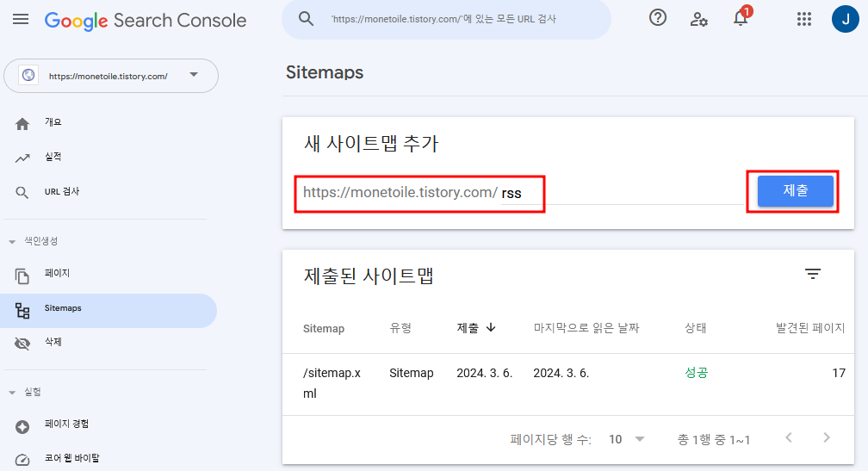Open notifications bell with 1 alert
Screen dimensions: 868x471
741,17
